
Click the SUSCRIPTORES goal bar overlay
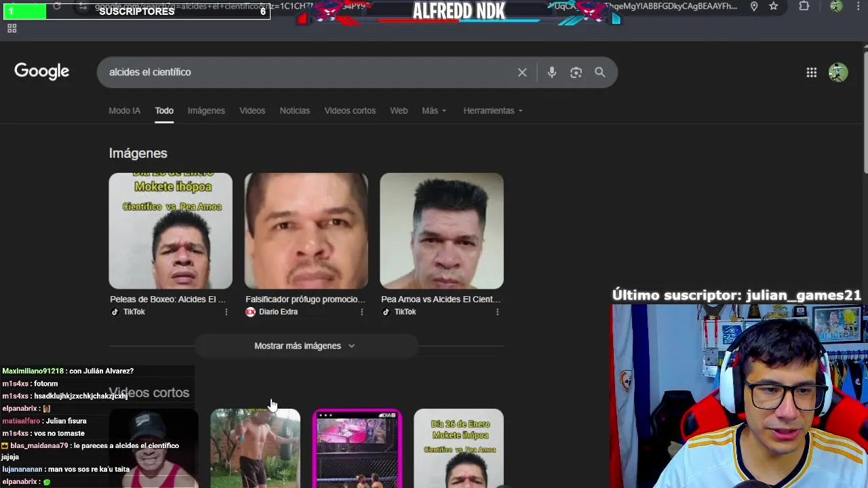[136, 11]
